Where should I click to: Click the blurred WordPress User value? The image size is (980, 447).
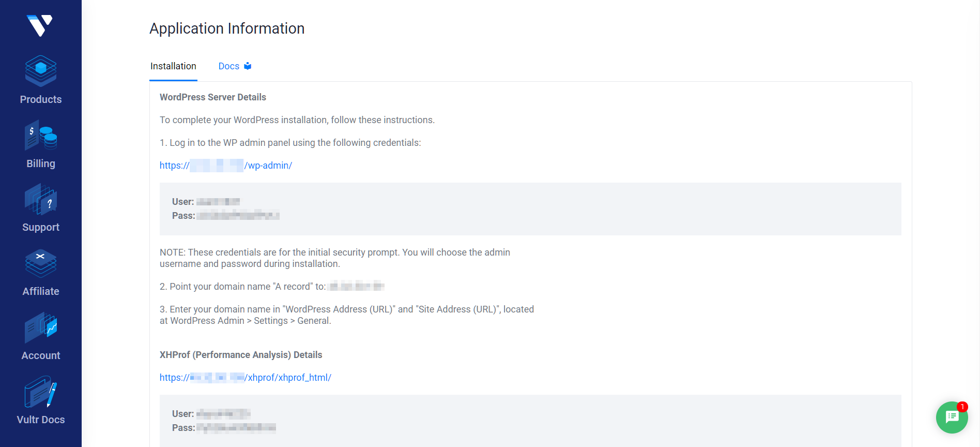[218, 202]
